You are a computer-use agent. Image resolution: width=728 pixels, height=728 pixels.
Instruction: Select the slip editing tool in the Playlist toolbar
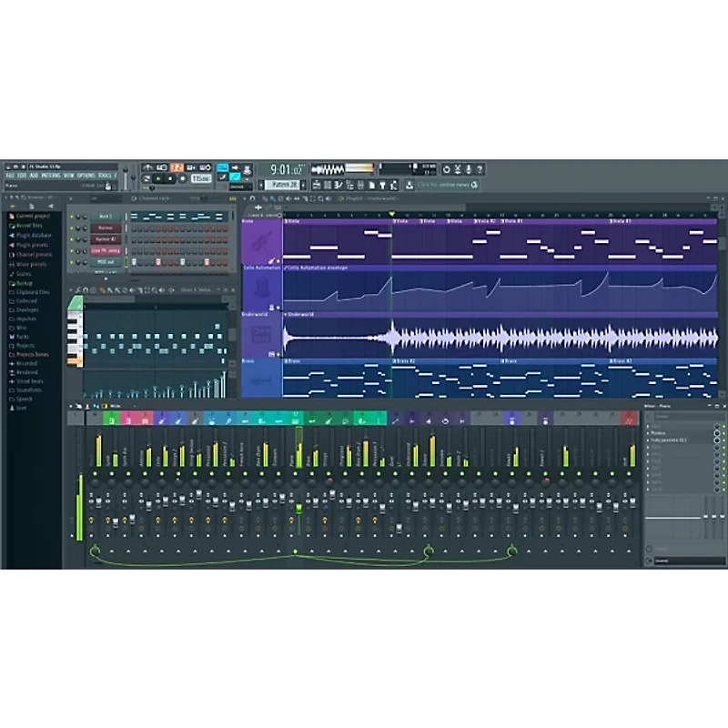pos(296,198)
